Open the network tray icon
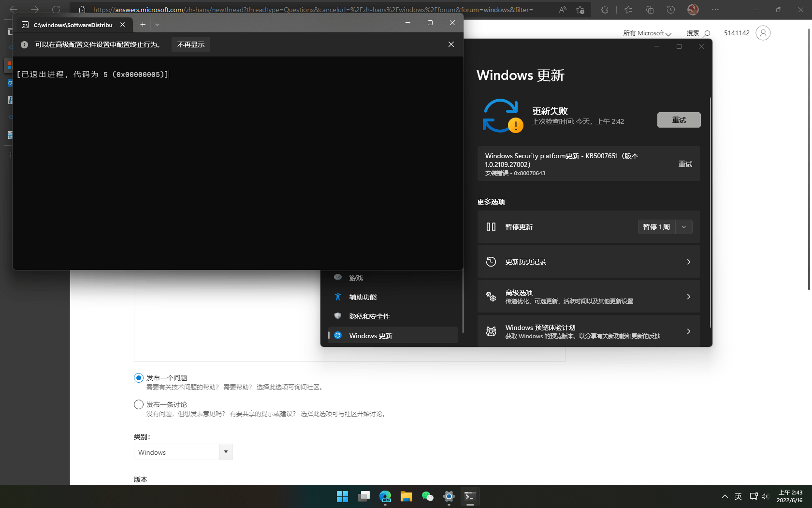This screenshot has width=812, height=508. coord(754,496)
